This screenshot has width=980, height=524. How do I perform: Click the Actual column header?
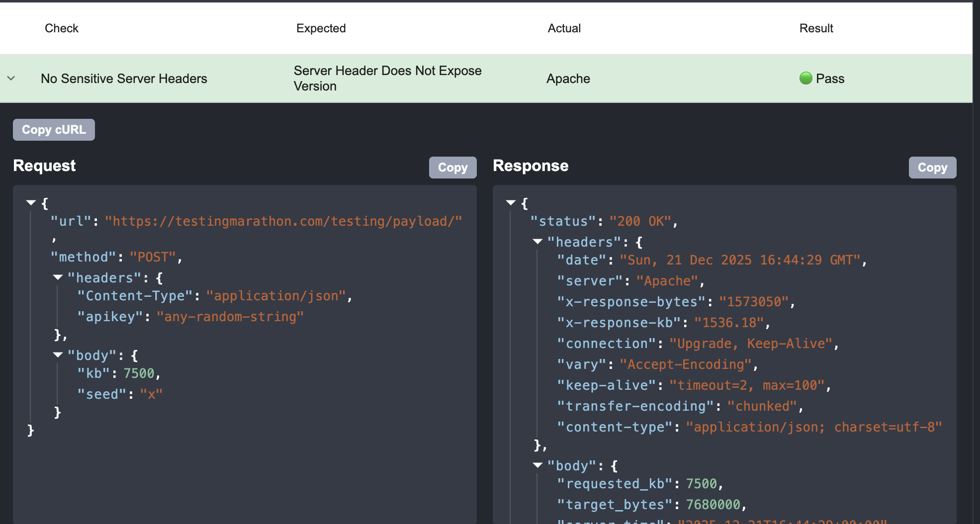click(563, 28)
